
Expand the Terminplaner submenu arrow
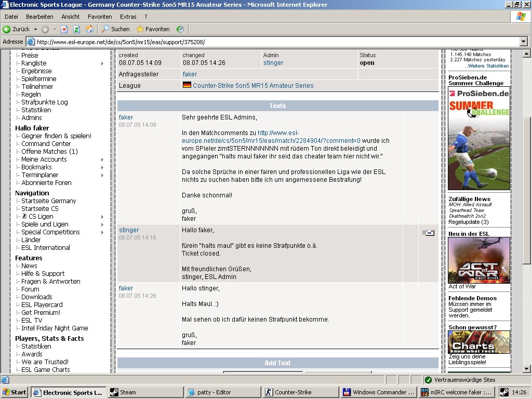click(102, 175)
